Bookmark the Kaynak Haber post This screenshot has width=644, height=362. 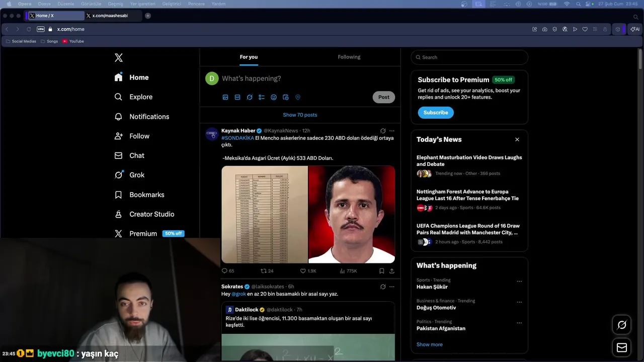[382, 271]
